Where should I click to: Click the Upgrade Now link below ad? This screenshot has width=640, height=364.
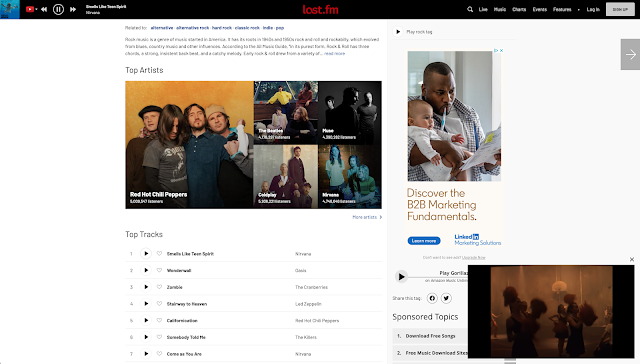pos(473,257)
